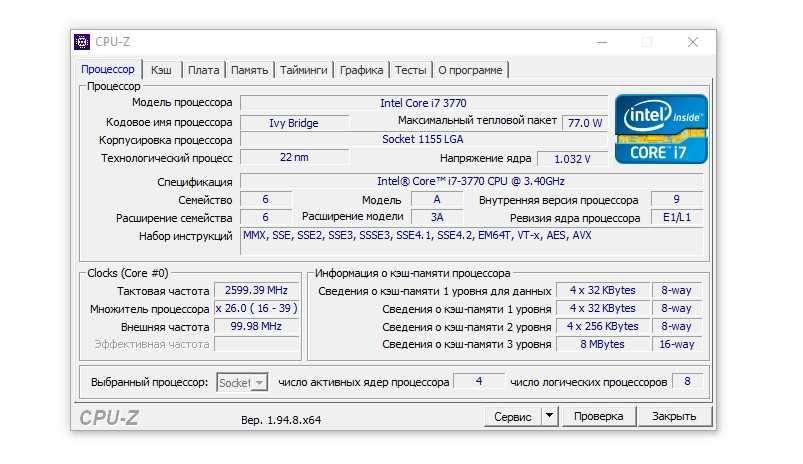Open the Плата tab
The height and width of the screenshot is (464, 803).
[203, 70]
